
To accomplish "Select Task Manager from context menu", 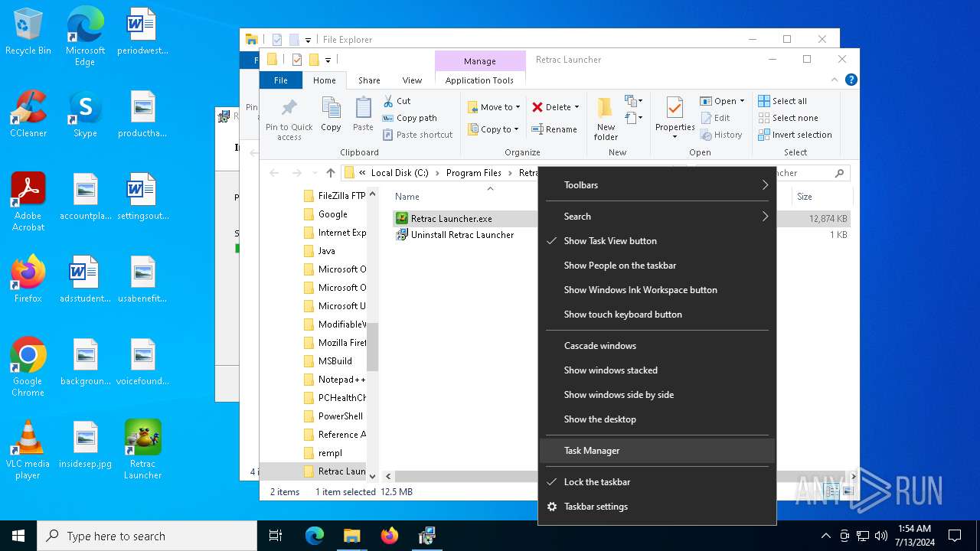I will click(657, 451).
